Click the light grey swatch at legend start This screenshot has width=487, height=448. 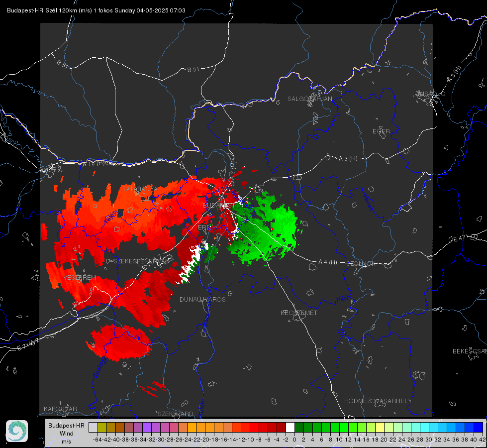(93, 428)
